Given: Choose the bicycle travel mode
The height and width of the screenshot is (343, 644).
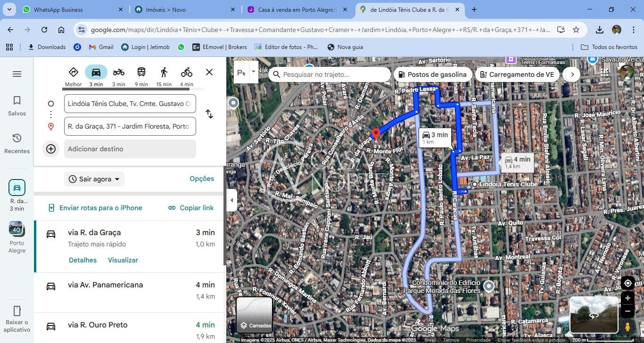Looking at the screenshot, I should [187, 72].
